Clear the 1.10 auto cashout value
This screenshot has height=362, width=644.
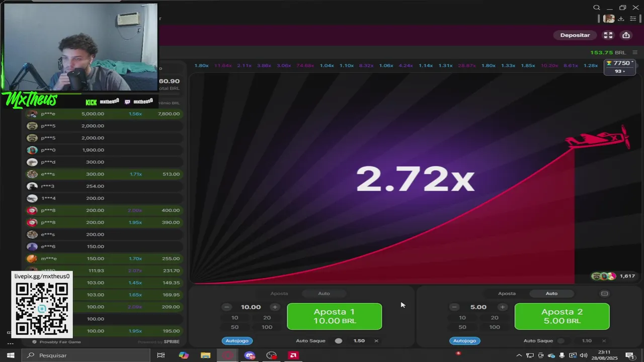click(x=604, y=340)
